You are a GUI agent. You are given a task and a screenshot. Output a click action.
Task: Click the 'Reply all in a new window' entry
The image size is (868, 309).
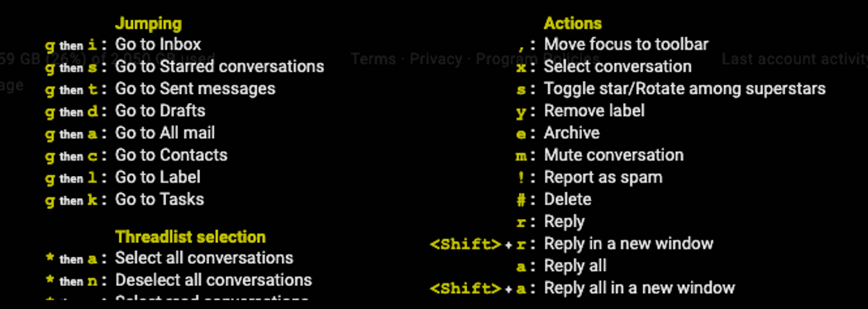point(639,288)
